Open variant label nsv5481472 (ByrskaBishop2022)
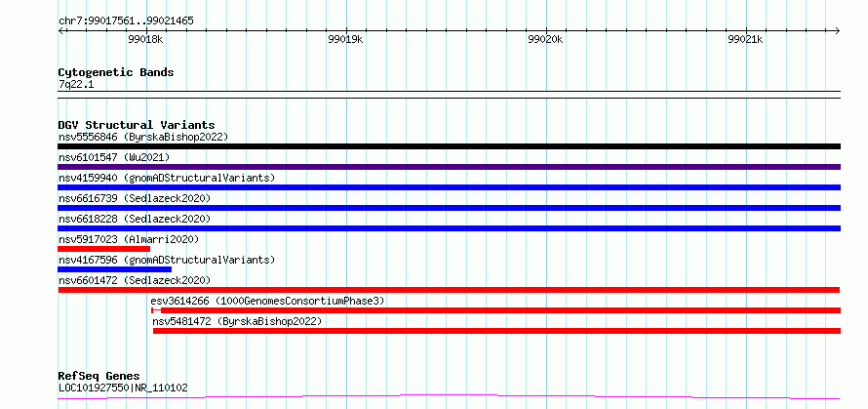 [x=237, y=321]
